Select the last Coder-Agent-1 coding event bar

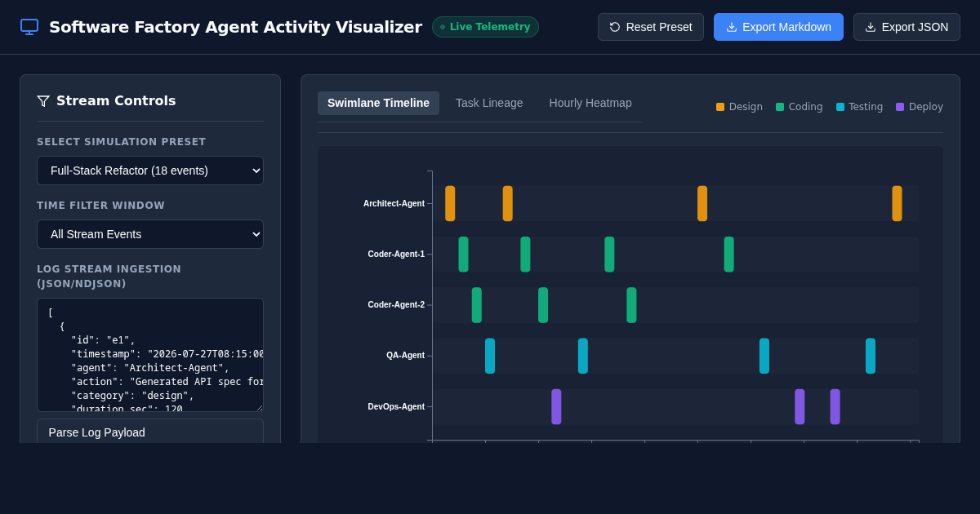(728, 255)
